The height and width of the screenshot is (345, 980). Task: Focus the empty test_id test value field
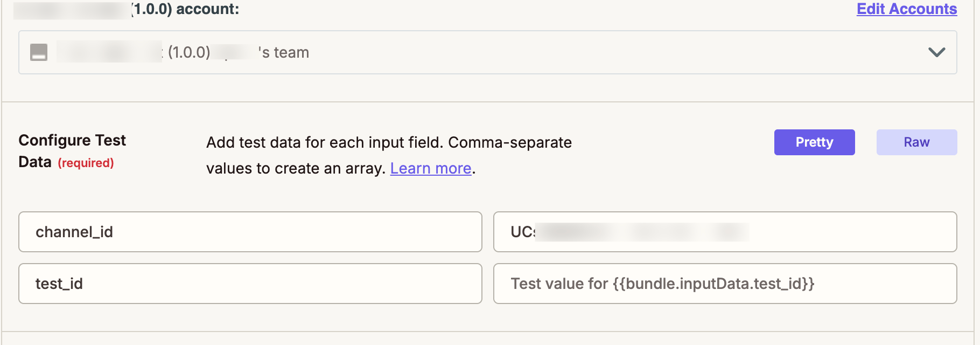[725, 284]
